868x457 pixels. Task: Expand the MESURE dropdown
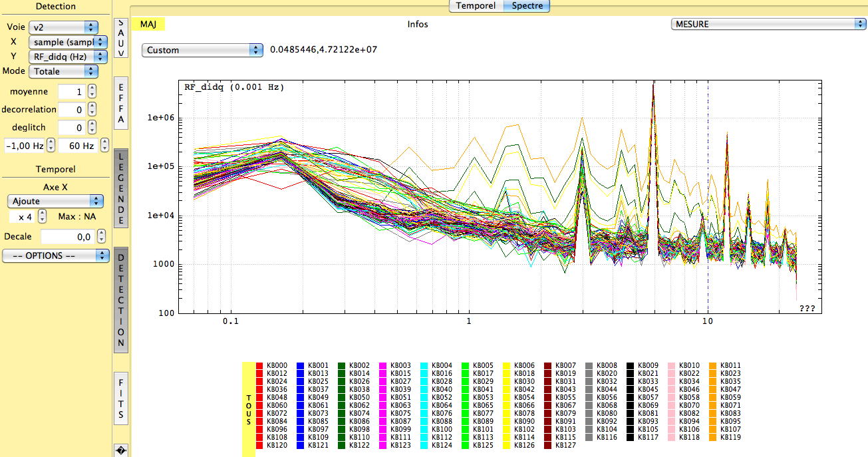[767, 24]
